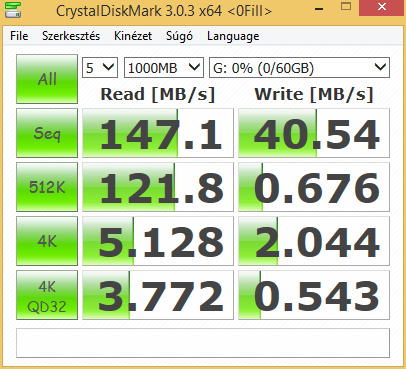Select the 4K QD32 read result 3.772
The image size is (406, 369).
coord(158,295)
